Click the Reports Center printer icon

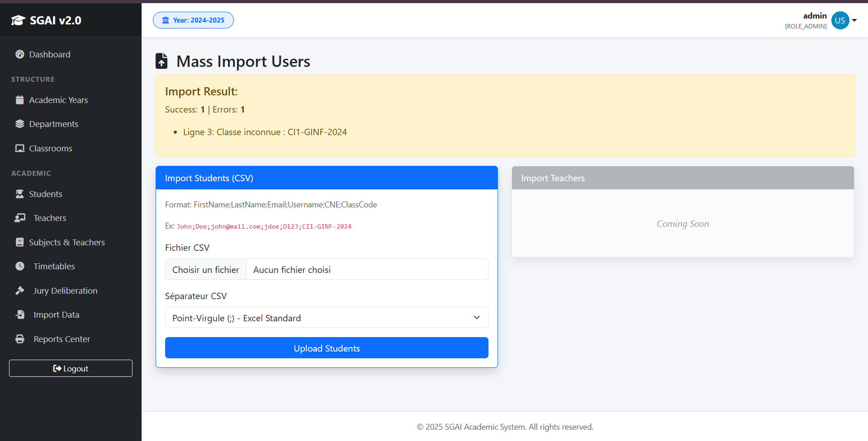coord(20,339)
